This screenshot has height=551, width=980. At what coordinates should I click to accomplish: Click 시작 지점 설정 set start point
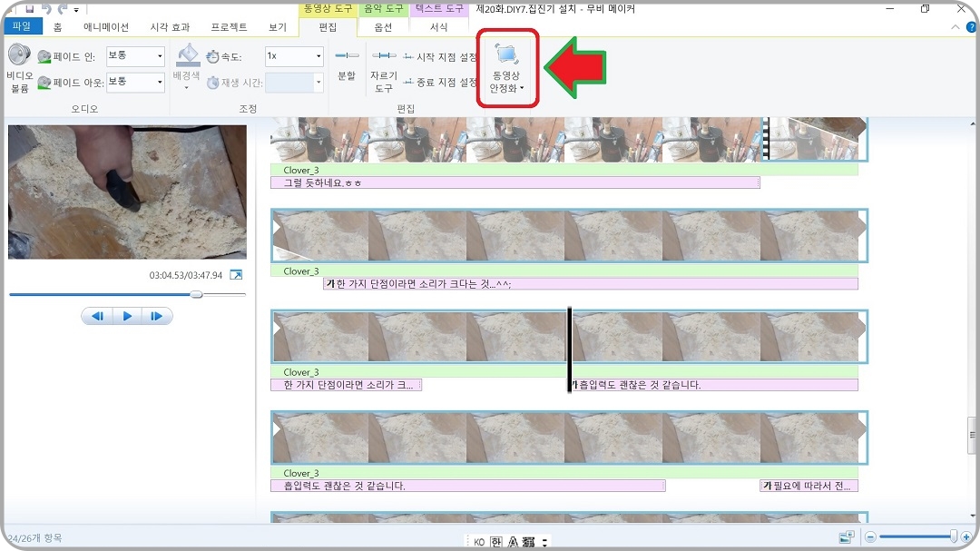[x=440, y=57]
